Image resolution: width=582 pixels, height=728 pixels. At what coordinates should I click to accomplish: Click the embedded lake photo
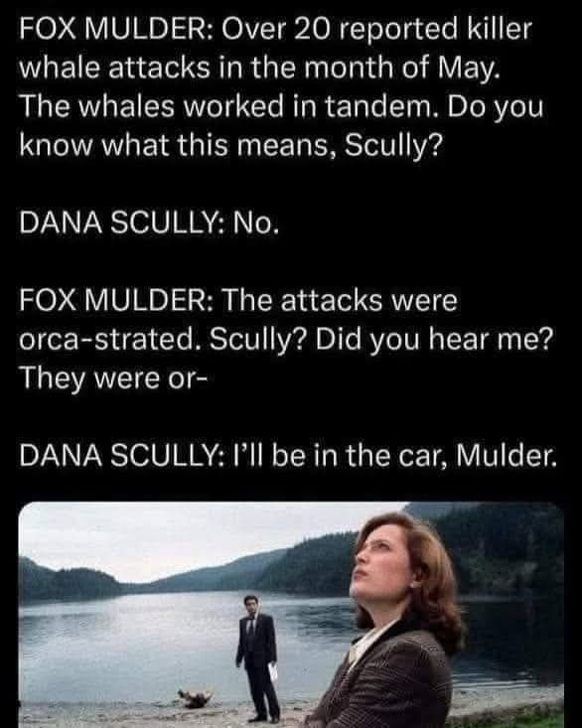(x=291, y=615)
